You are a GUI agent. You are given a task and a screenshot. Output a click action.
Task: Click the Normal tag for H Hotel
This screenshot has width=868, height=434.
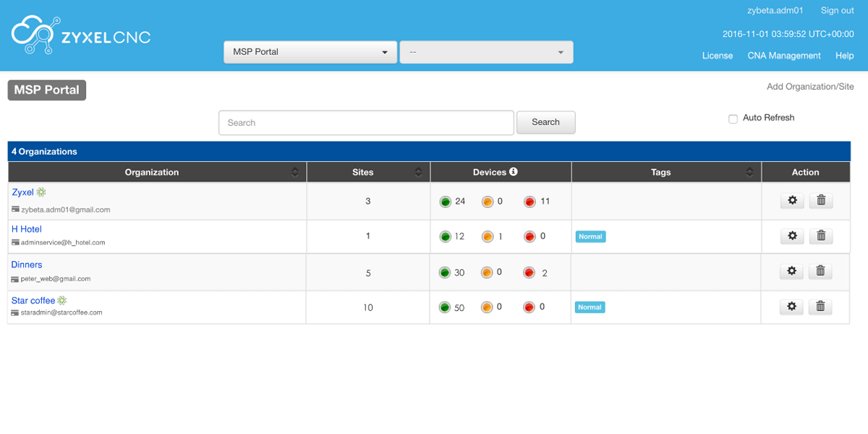[x=590, y=237]
